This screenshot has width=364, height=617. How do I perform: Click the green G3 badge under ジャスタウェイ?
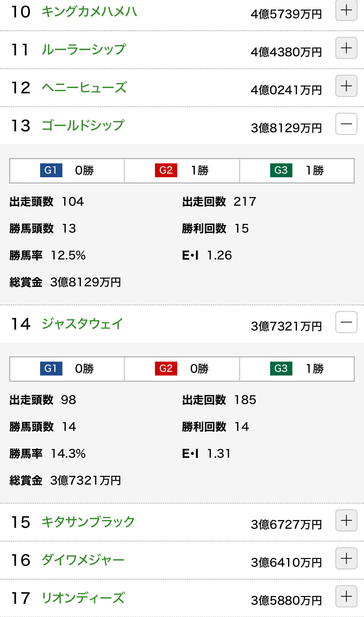pyautogui.click(x=281, y=369)
